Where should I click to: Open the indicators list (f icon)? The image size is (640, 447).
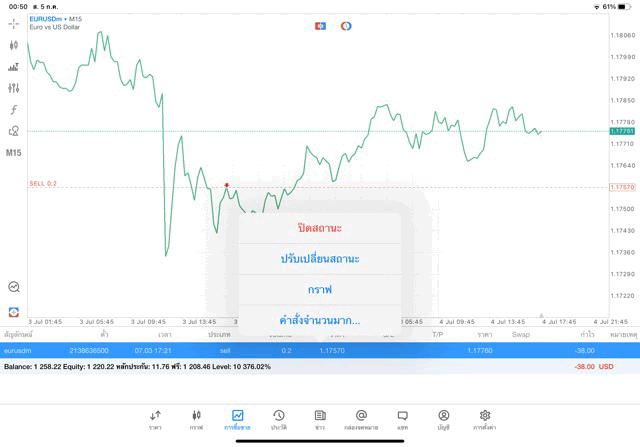[13, 110]
